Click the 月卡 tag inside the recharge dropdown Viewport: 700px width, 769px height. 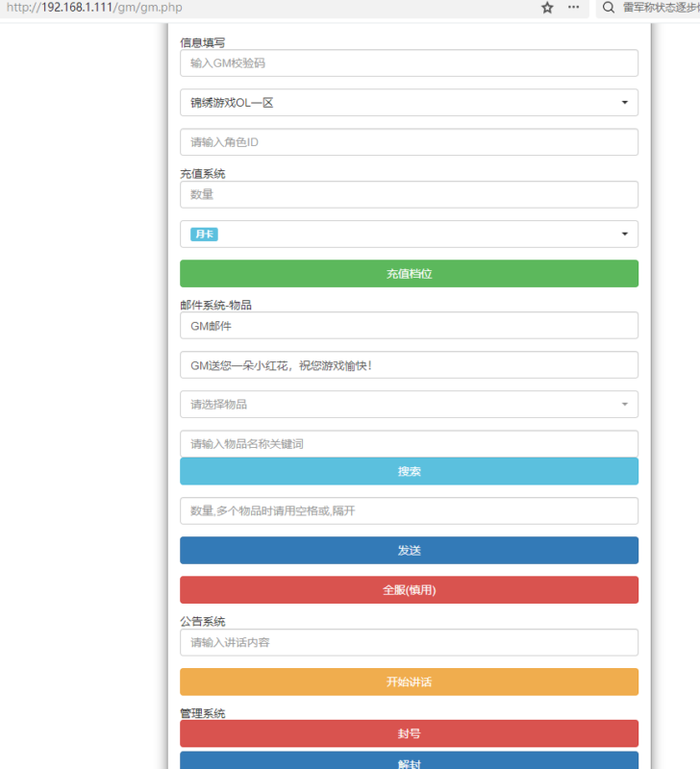[x=202, y=234]
